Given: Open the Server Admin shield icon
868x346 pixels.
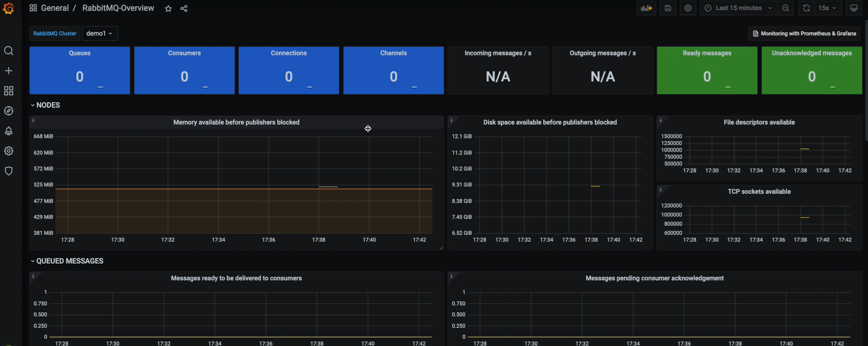Looking at the screenshot, I should click(x=9, y=171).
